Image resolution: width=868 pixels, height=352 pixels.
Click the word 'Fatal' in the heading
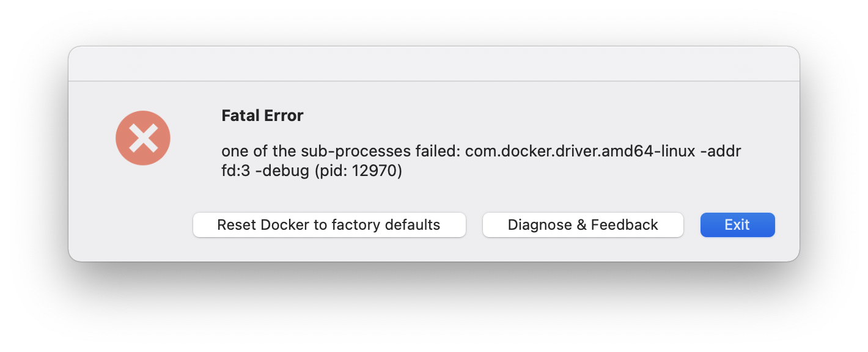(x=240, y=116)
